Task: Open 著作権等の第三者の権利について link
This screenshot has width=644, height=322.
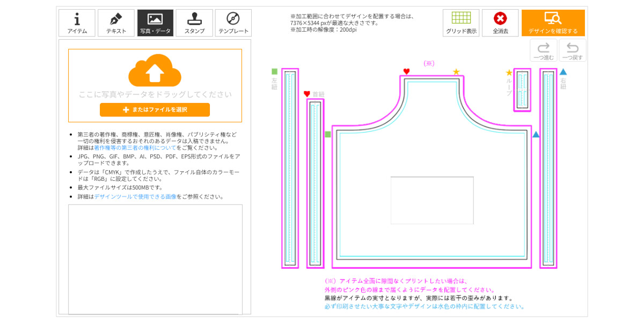Action: (x=135, y=148)
